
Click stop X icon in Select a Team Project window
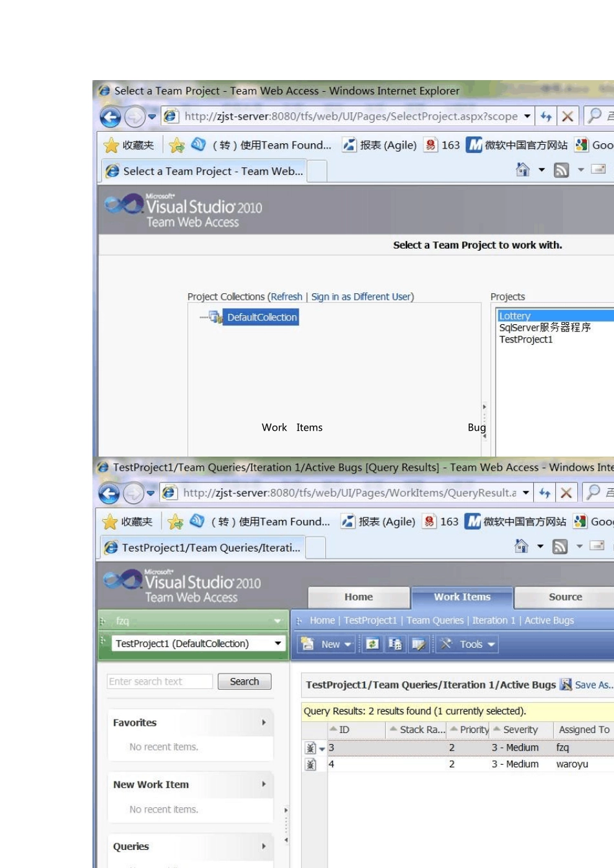tap(567, 116)
